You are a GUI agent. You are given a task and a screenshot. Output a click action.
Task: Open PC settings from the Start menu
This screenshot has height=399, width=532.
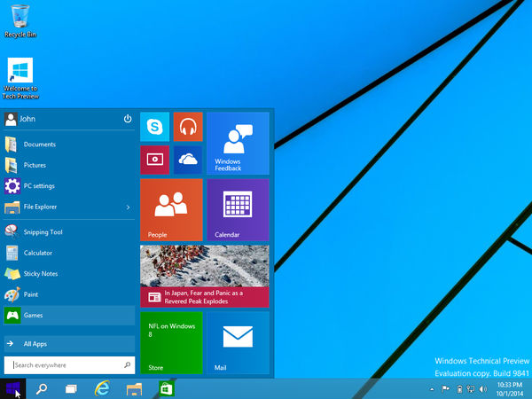(x=39, y=186)
